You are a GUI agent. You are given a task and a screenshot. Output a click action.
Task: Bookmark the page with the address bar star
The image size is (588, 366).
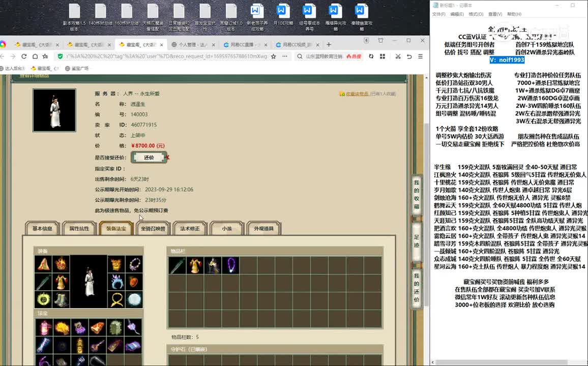(273, 56)
